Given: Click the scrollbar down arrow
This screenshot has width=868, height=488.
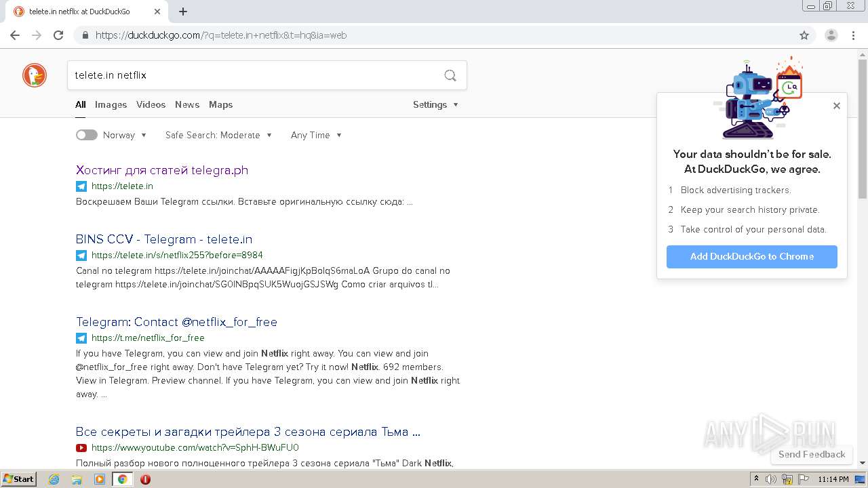Looking at the screenshot, I should pyautogui.click(x=863, y=463).
